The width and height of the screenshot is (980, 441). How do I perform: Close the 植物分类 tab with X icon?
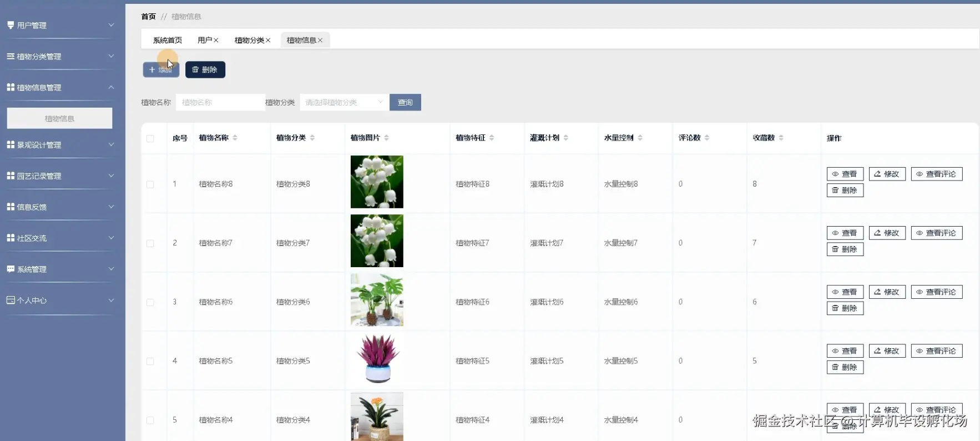[268, 40]
